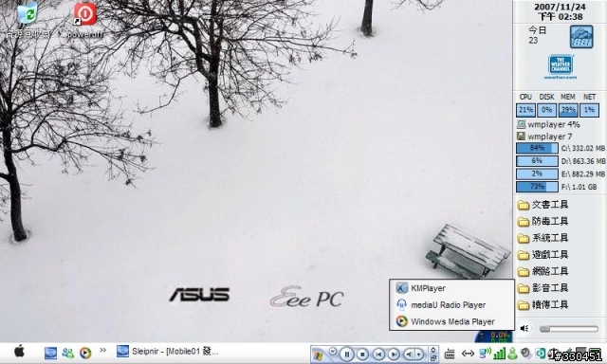Click the 今日 23 temperature reading
Viewport: 607px width, 364px height.
click(x=538, y=35)
